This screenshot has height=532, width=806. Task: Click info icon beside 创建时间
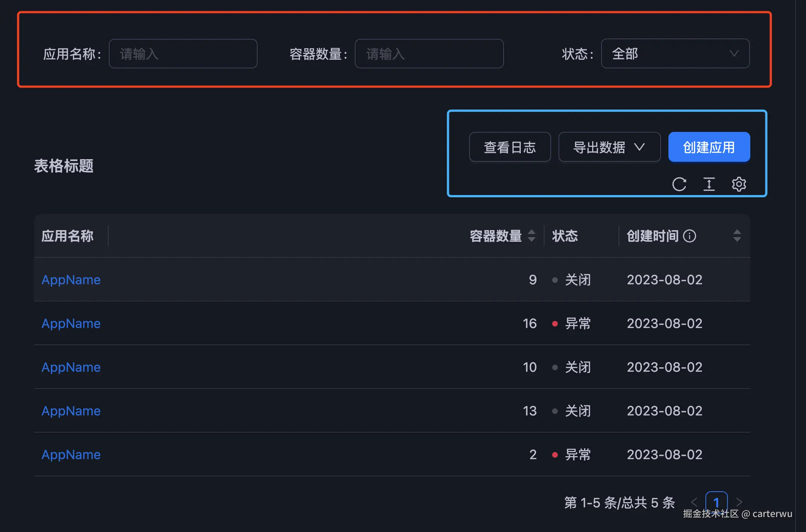[689, 236]
